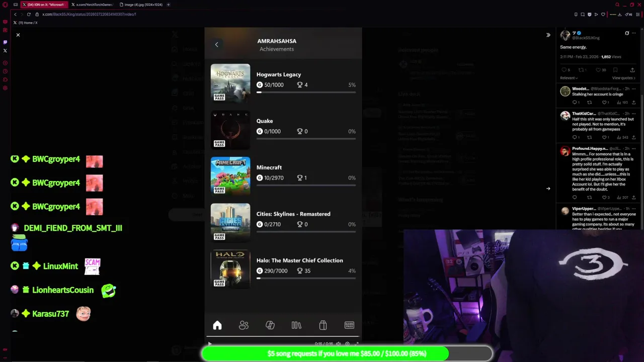The height and width of the screenshot is (362, 644).
Task: Go to next media with the right arrow
Action: click(x=548, y=189)
